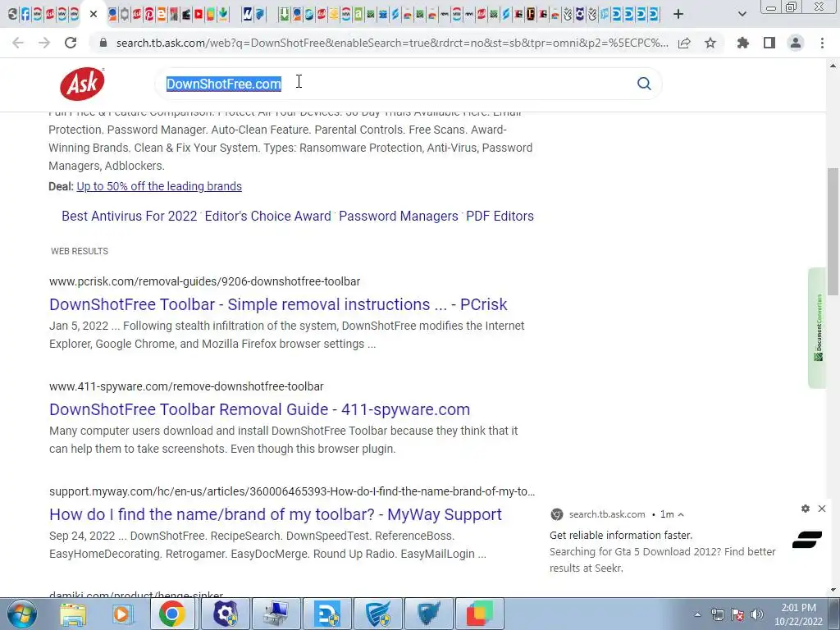Open 'Up to 50% off the leading brands' deal
This screenshot has width=840, height=630.
[x=159, y=186]
